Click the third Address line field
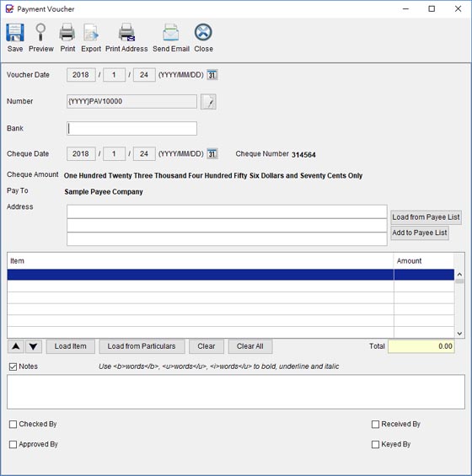This screenshot has width=472, height=476. click(227, 239)
